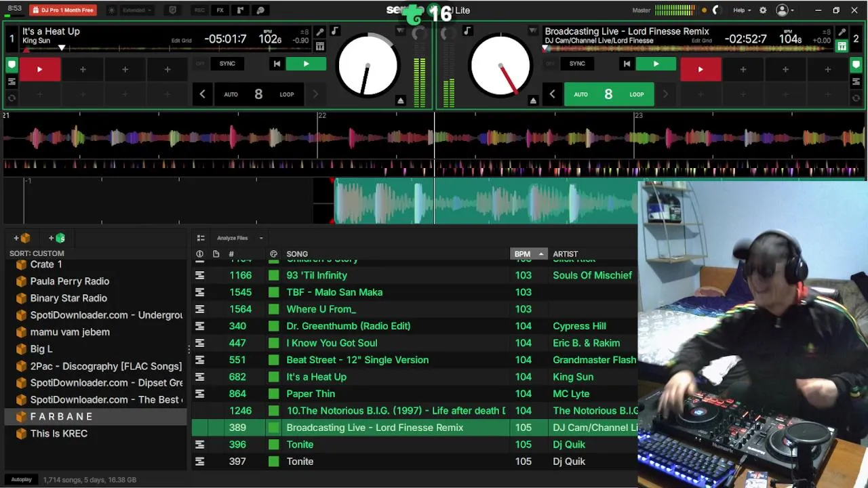The image size is (868, 488).
Task: Open the settings gear icon
Action: [763, 10]
